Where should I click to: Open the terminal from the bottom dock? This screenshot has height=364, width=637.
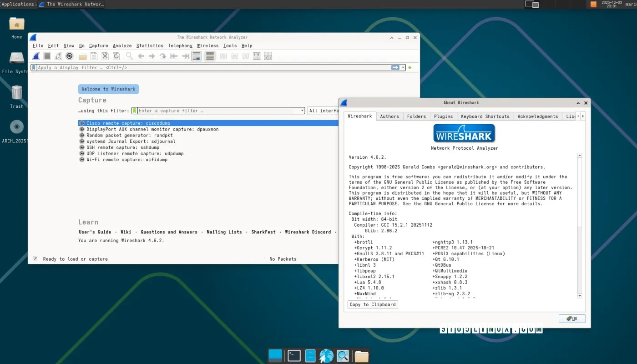(293, 355)
